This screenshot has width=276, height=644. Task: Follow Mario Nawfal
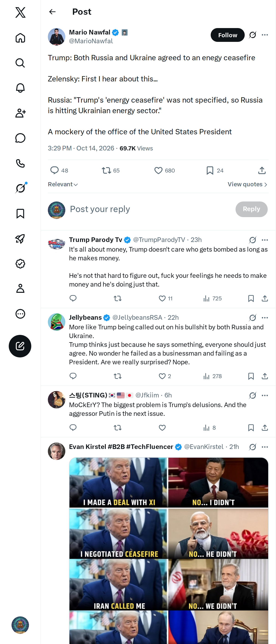pyautogui.click(x=227, y=35)
